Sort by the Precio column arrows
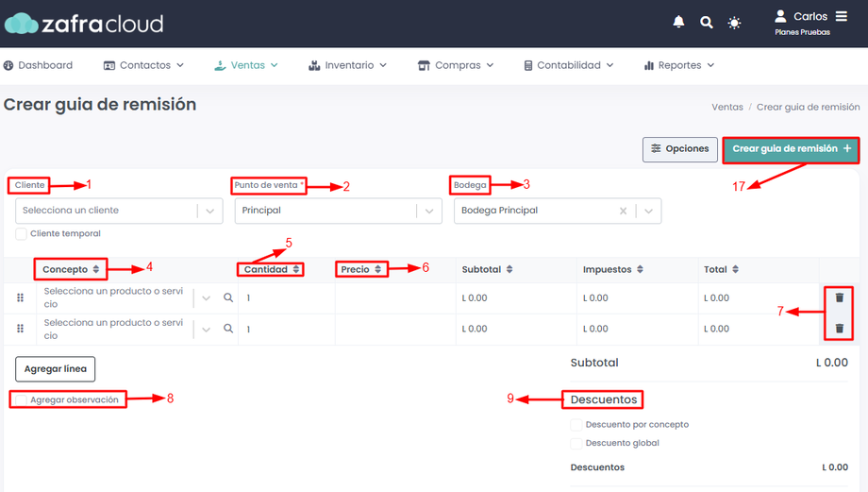 [x=377, y=269]
